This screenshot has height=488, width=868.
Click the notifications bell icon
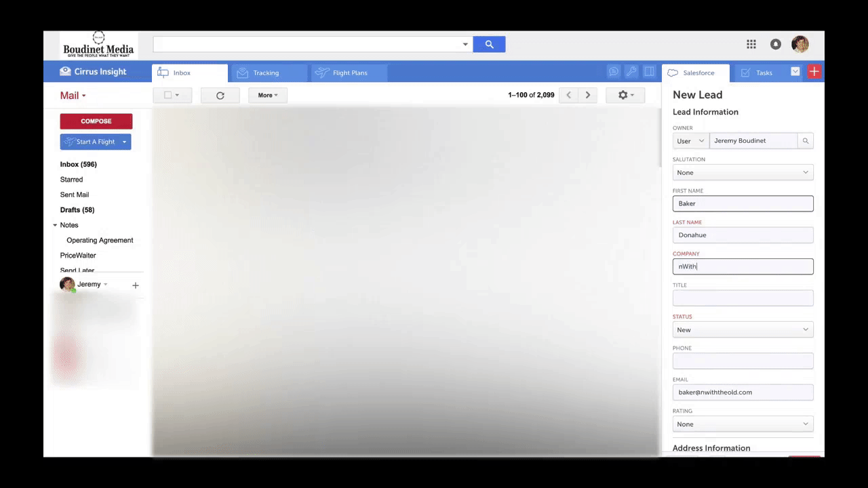(x=775, y=44)
